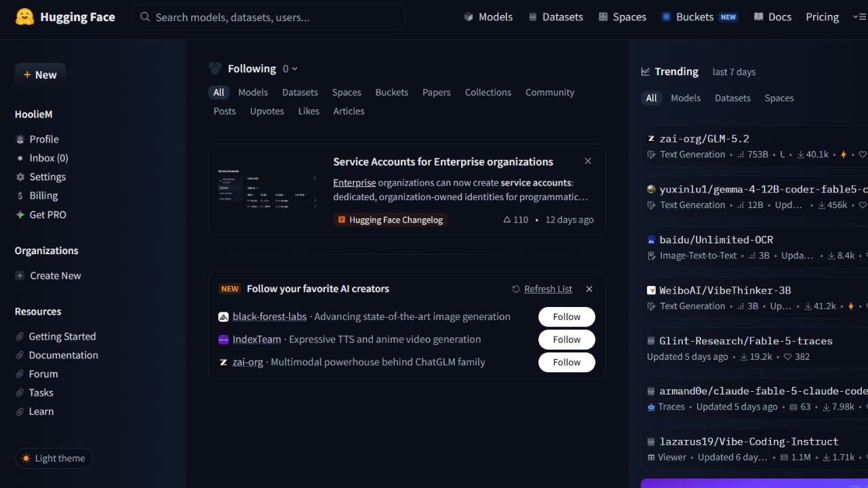Click the upvote triangle icon showing 110
This screenshot has width=868, height=488.
tap(507, 220)
